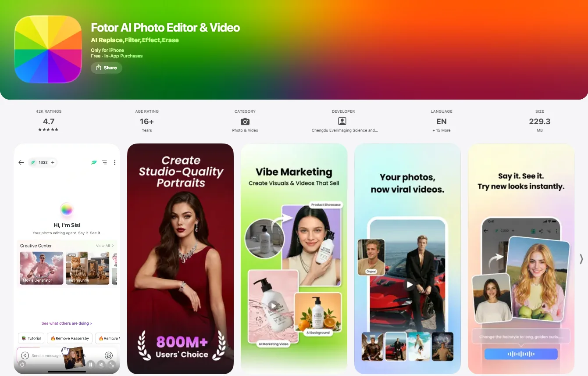Expand the first preview video to fullscreen
The height and width of the screenshot is (376, 588).
click(112, 364)
